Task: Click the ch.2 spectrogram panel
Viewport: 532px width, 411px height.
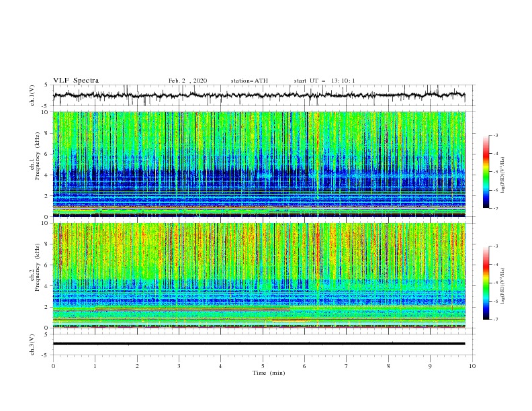Action: [259, 275]
